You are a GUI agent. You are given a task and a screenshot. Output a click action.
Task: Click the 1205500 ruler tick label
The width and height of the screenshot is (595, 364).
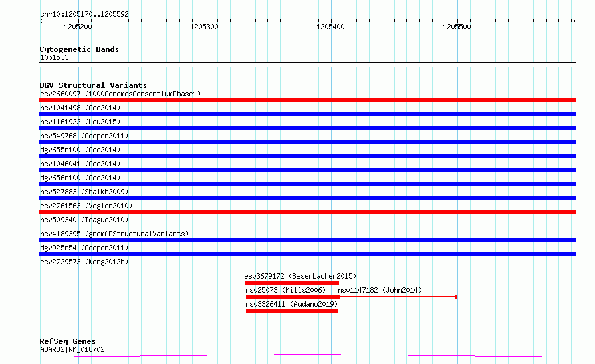pos(457,27)
